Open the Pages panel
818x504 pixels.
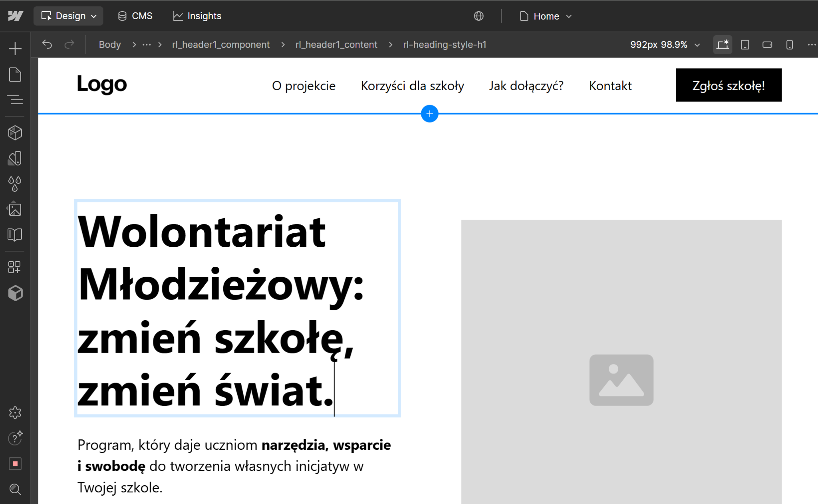tap(15, 75)
